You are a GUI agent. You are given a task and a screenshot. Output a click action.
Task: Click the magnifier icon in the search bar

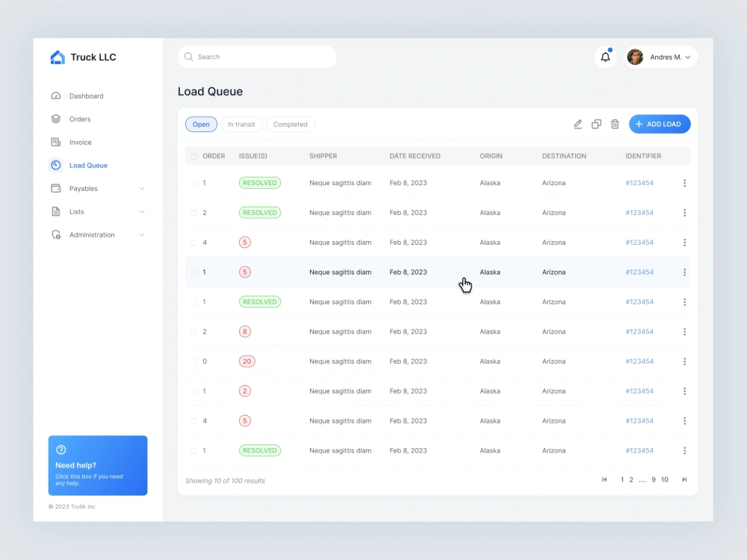click(189, 57)
